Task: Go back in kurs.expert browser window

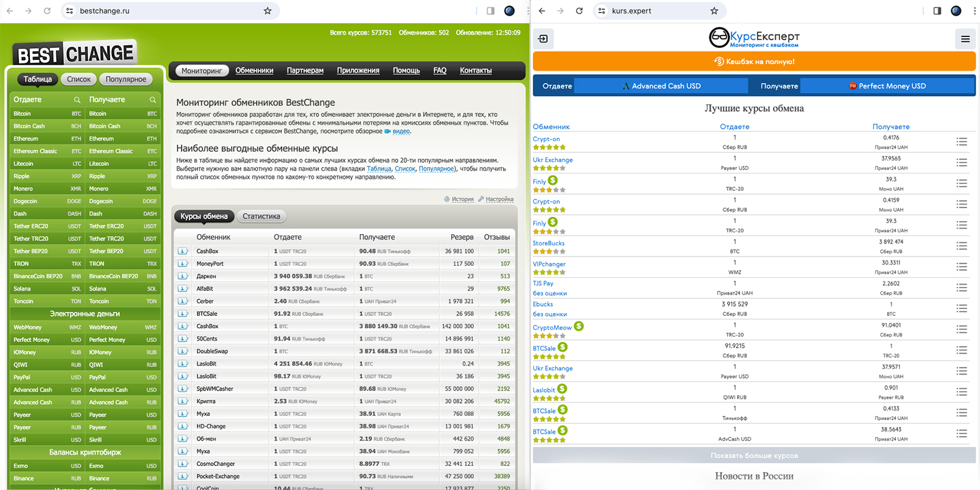Action: (542, 11)
